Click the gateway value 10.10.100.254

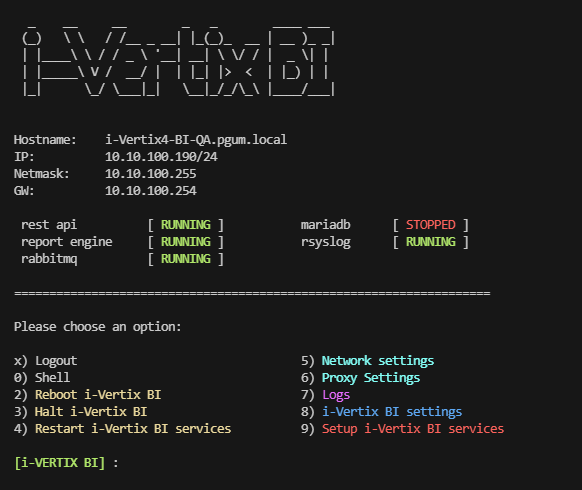tap(151, 191)
